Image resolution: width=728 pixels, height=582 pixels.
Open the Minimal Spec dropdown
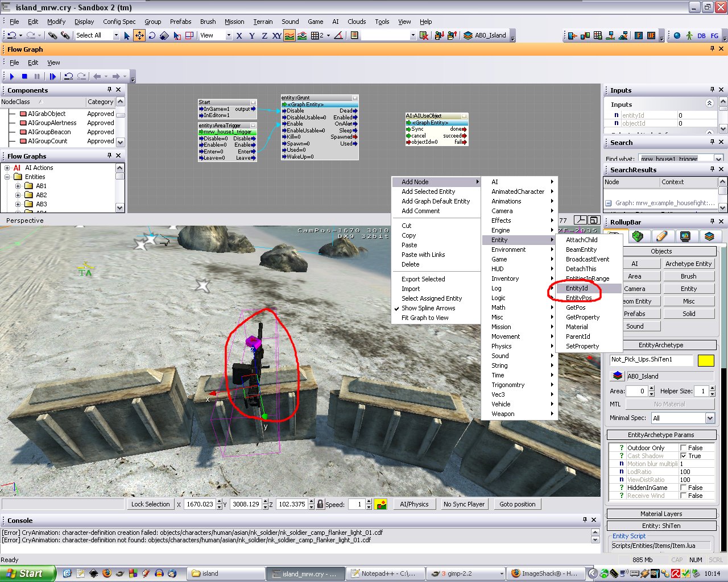pos(709,418)
